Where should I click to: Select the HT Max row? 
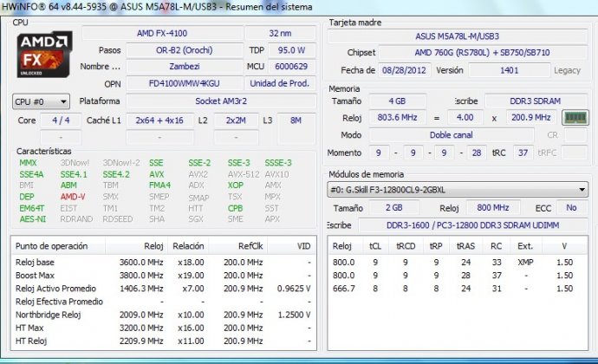tap(164, 328)
